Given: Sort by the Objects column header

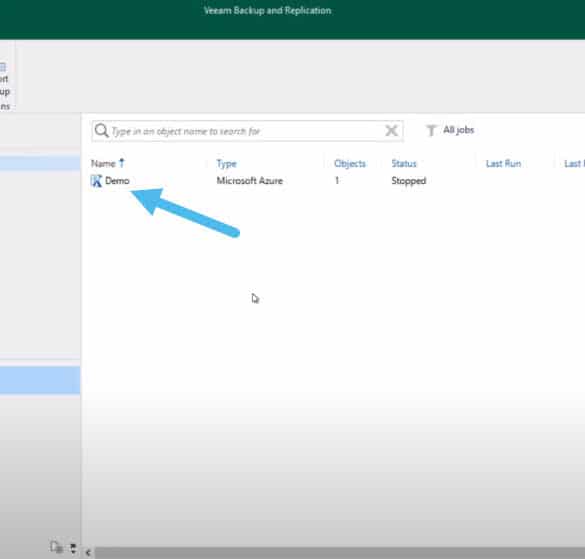Looking at the screenshot, I should pyautogui.click(x=350, y=163).
